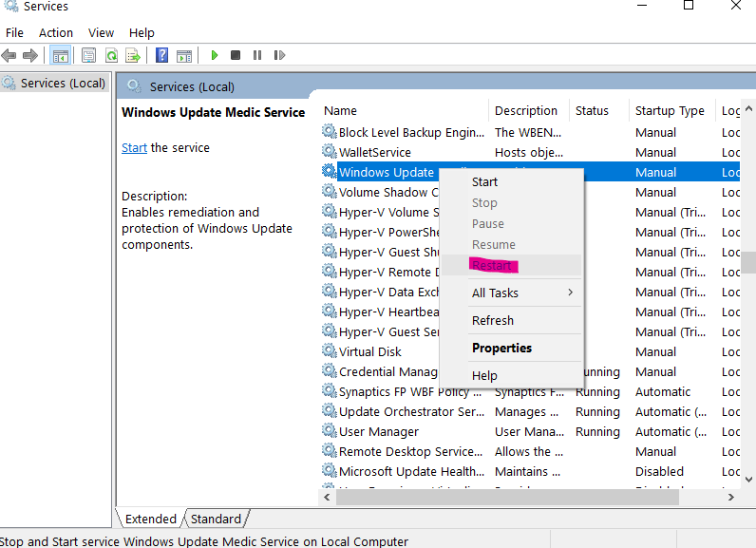Image resolution: width=756 pixels, height=548 pixels.
Task: Select the Virtual Disk service row
Action: coord(530,351)
